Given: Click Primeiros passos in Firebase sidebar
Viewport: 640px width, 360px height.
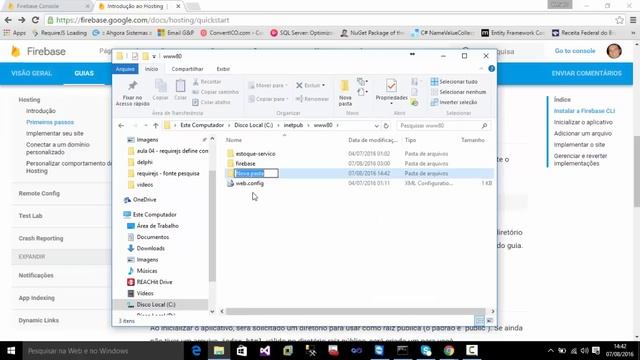Looking at the screenshot, I should point(50,122).
